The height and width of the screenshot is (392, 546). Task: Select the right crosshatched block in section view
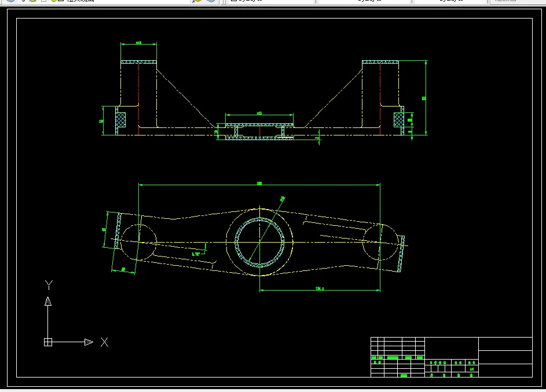coord(399,119)
